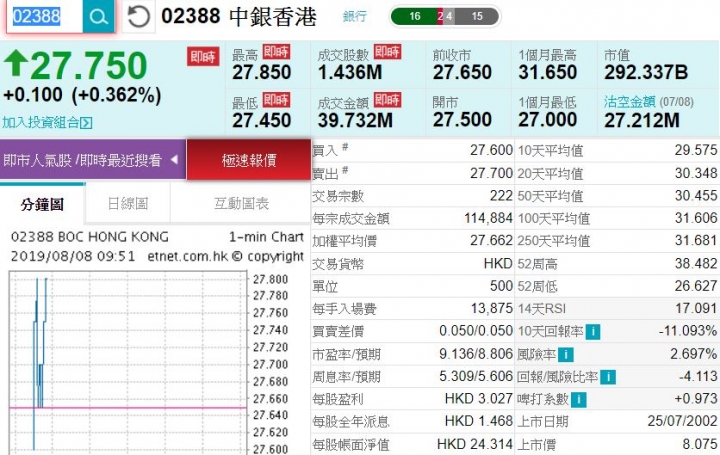Click the 250天平均值 value 31.681
This screenshot has width=720, height=455.
[x=696, y=241]
